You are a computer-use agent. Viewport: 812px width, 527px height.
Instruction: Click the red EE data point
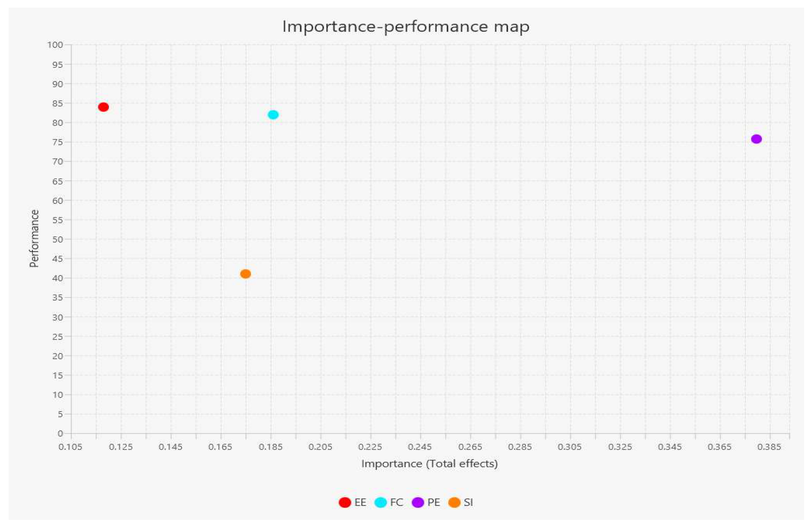point(103,107)
